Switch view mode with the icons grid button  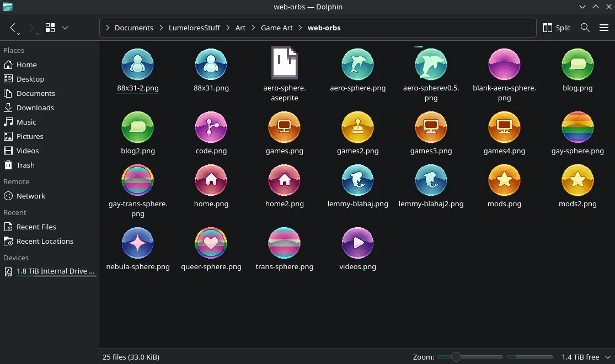(50, 28)
